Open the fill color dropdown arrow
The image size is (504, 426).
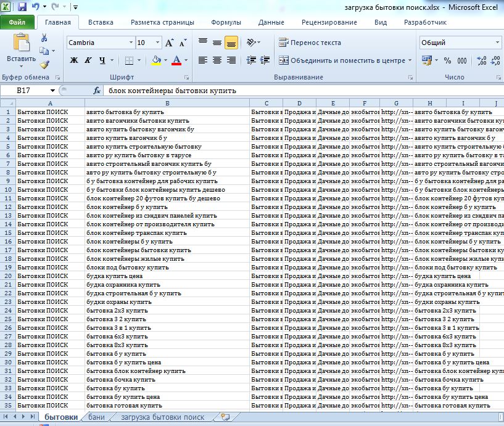tap(165, 60)
